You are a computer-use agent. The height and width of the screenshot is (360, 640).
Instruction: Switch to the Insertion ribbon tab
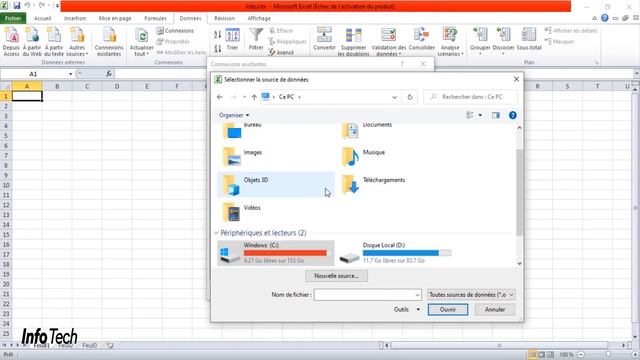pos(75,18)
